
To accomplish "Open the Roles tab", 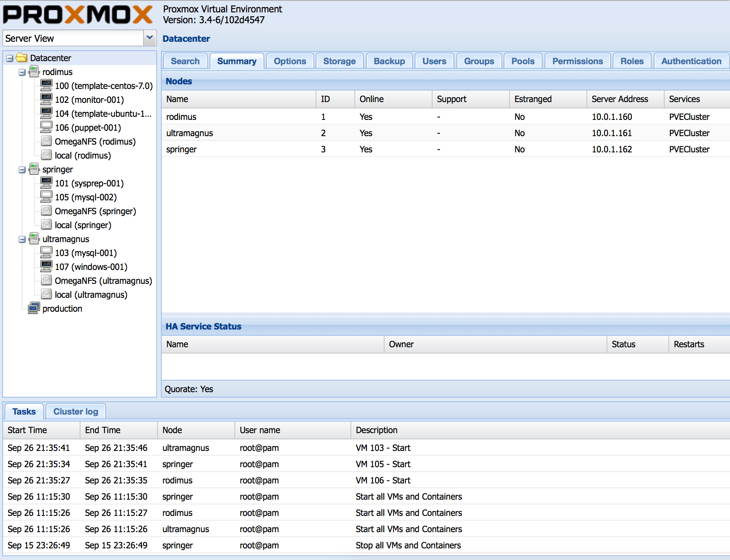I will pyautogui.click(x=632, y=61).
